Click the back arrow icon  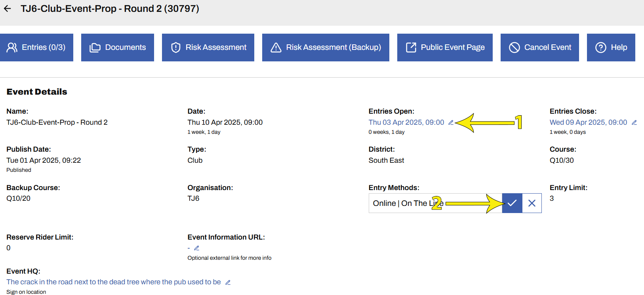point(8,9)
